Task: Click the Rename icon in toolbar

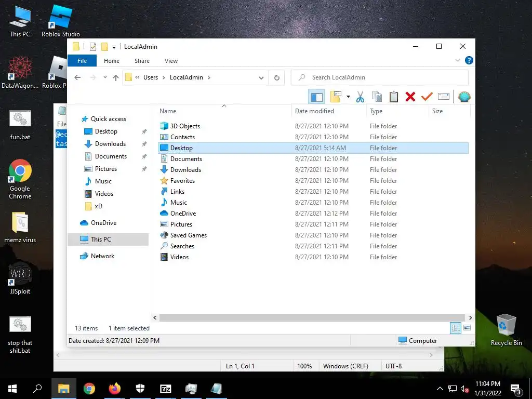Action: click(444, 97)
